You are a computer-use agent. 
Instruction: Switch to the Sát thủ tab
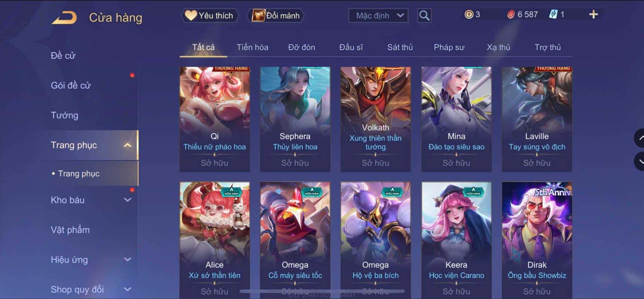pos(400,47)
